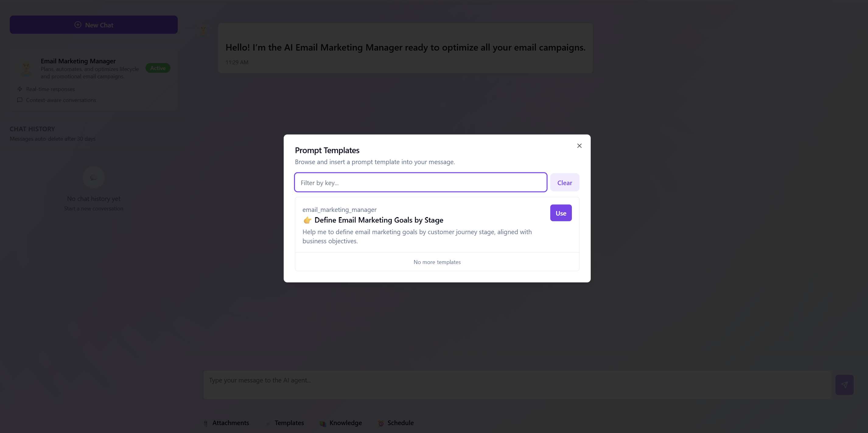Click the Email Marketing Manager avatar
This screenshot has width=868, height=433.
click(26, 68)
